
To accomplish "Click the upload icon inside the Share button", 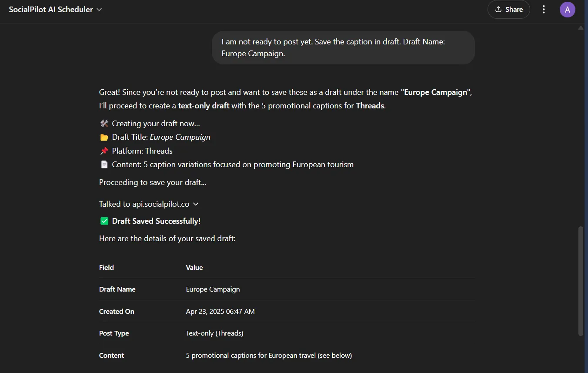I will (499, 9).
